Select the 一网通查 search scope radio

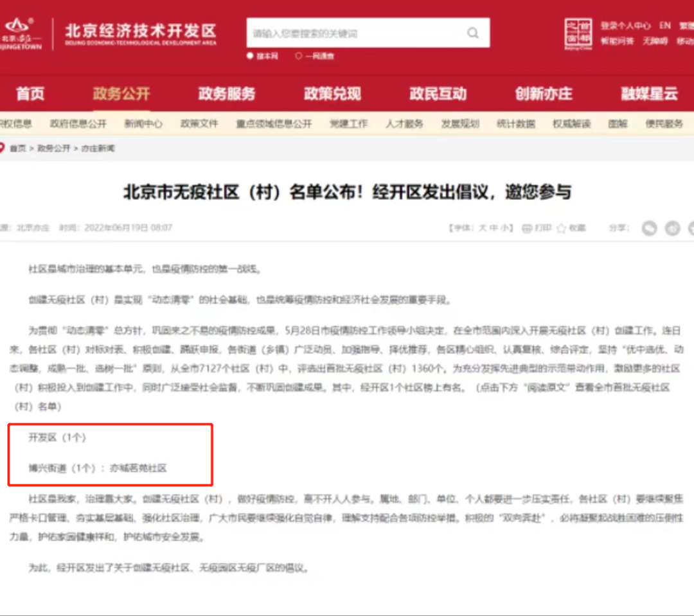point(299,56)
